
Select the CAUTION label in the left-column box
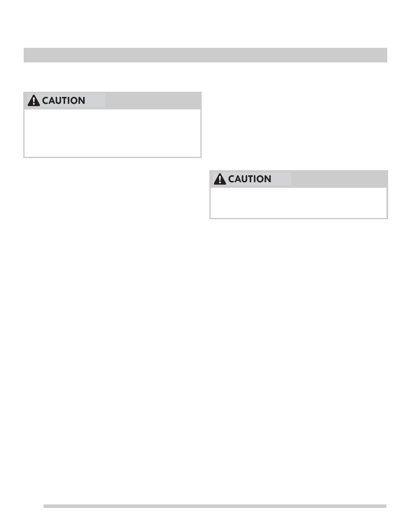click(64, 100)
